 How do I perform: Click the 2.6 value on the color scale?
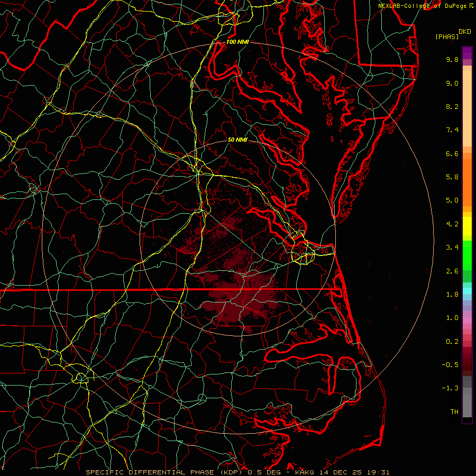[x=452, y=271]
